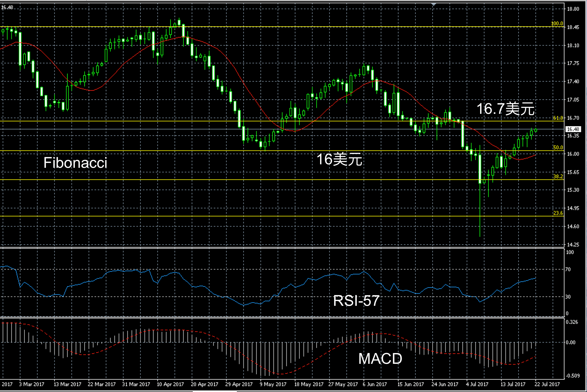The height and width of the screenshot is (392, 587).
Task: Click the RSI 70 level label
Action: 568,270
